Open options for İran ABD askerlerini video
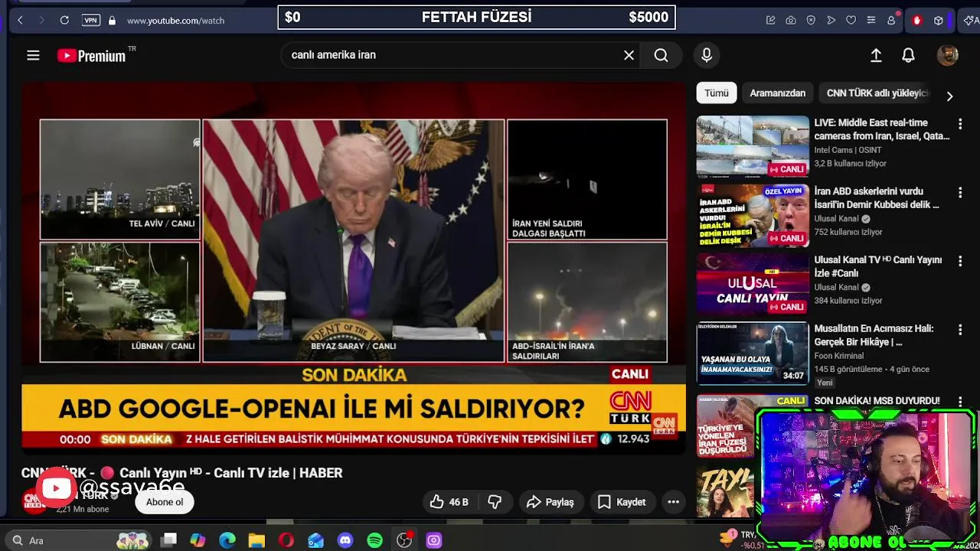This screenshot has height=551, width=980. point(960,192)
